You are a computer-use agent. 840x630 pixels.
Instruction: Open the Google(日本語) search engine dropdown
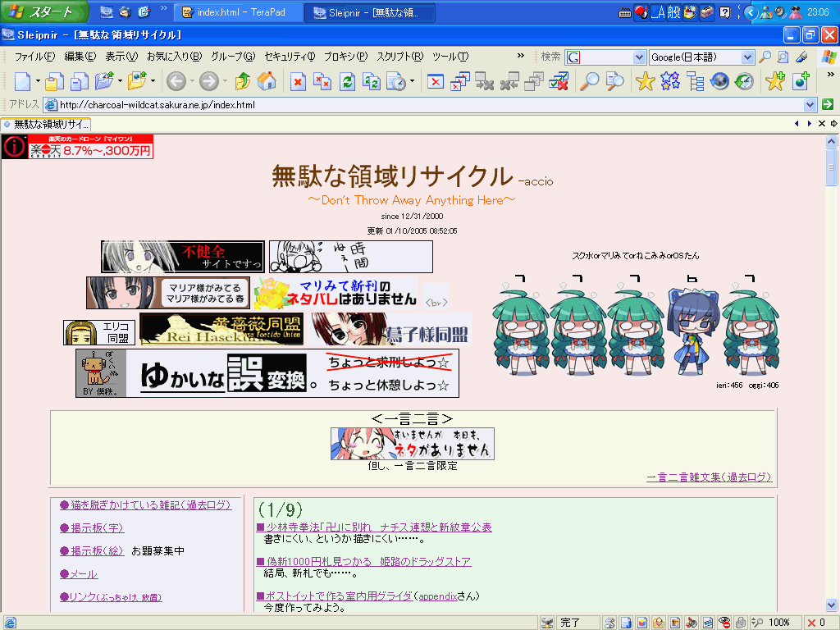746,57
